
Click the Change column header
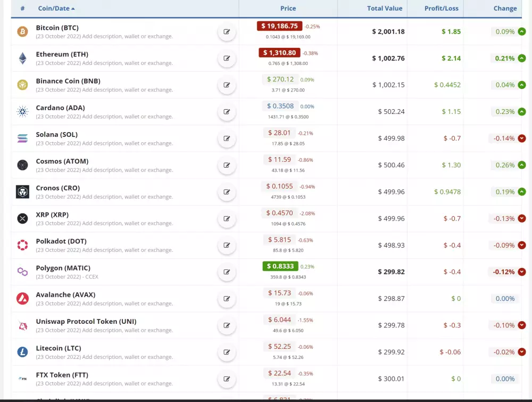pyautogui.click(x=505, y=9)
